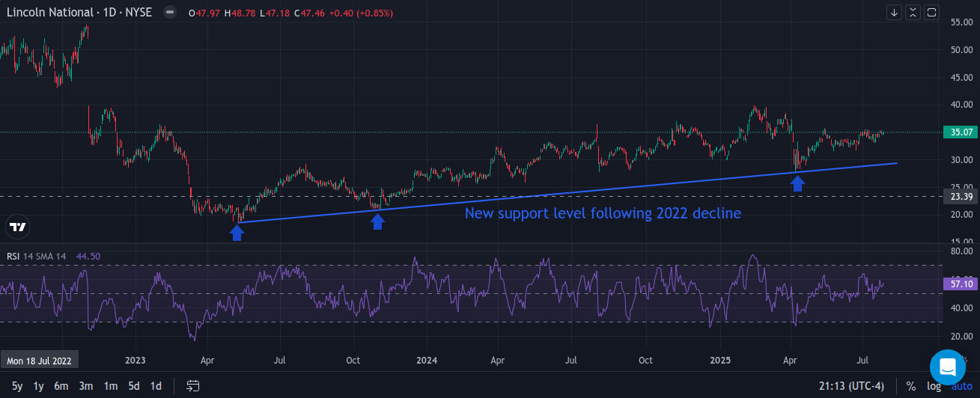980x398 pixels.
Task: Choose the 1m time range
Action: [x=110, y=386]
